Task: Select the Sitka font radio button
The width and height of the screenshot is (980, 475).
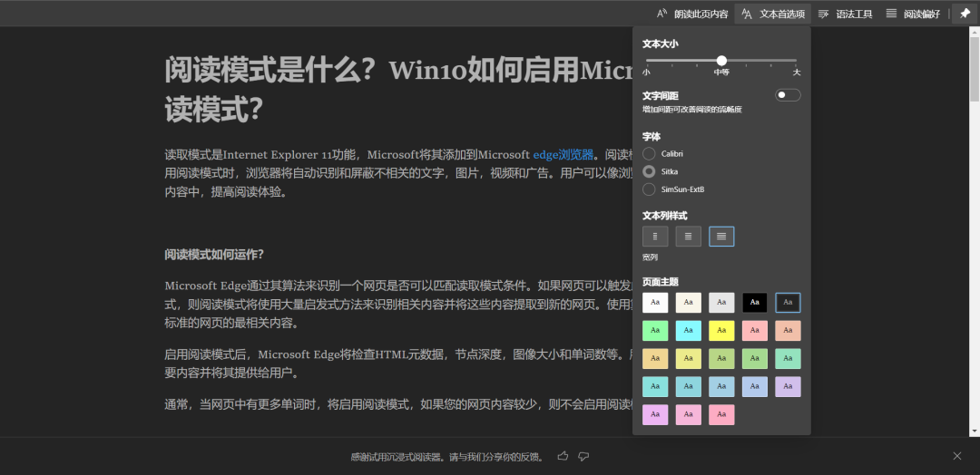Action: [x=650, y=171]
